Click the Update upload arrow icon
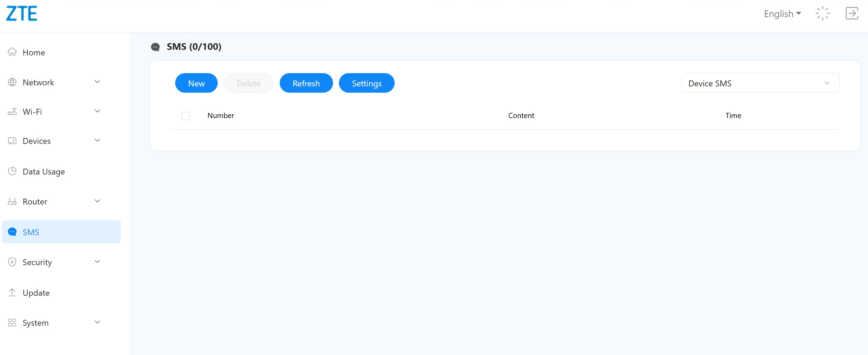Screen dimensions: 868x355 12,292
